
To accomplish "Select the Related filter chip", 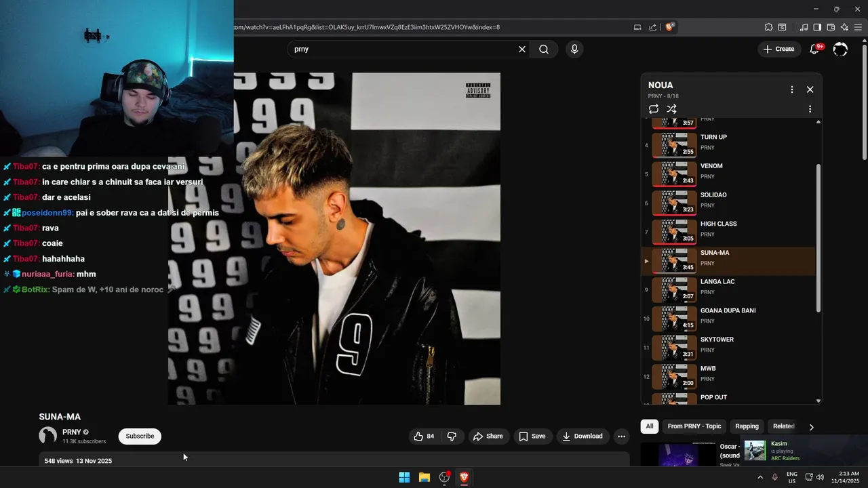I will [783, 426].
